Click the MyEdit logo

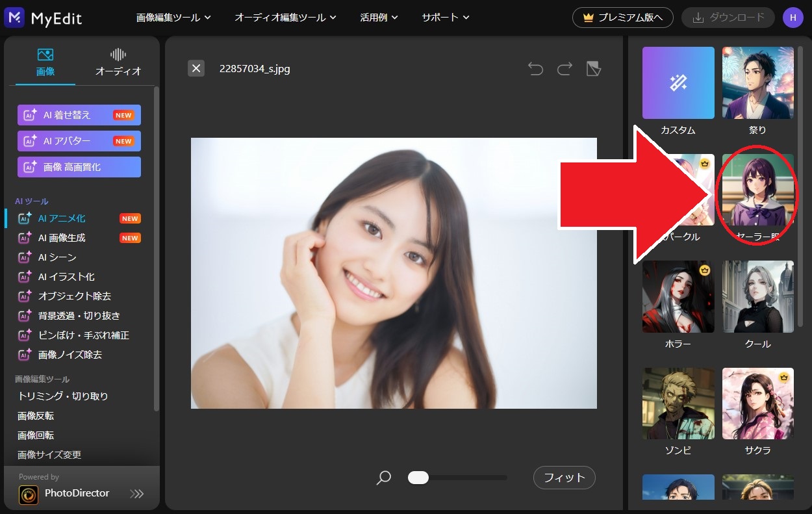pos(43,18)
